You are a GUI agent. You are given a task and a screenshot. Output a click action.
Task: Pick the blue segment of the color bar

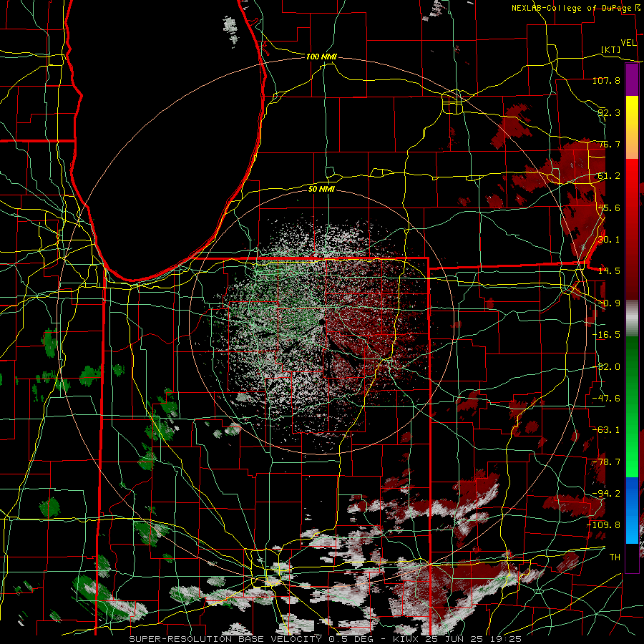point(632,510)
